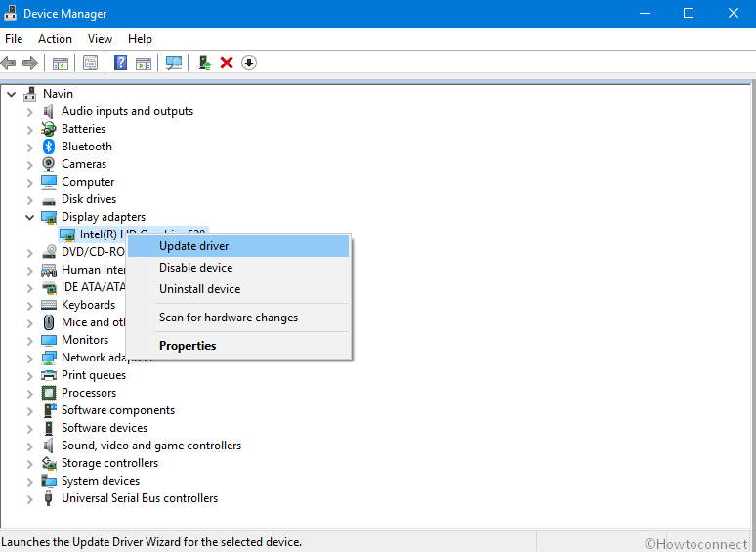Click Update device driver toolbar icon
This screenshot has width=756, height=552.
pyautogui.click(x=205, y=63)
